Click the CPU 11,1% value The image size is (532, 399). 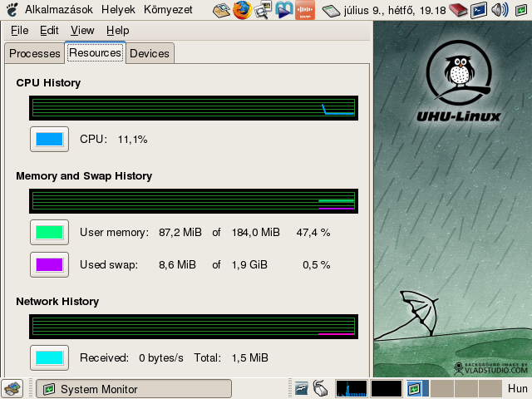click(x=132, y=140)
